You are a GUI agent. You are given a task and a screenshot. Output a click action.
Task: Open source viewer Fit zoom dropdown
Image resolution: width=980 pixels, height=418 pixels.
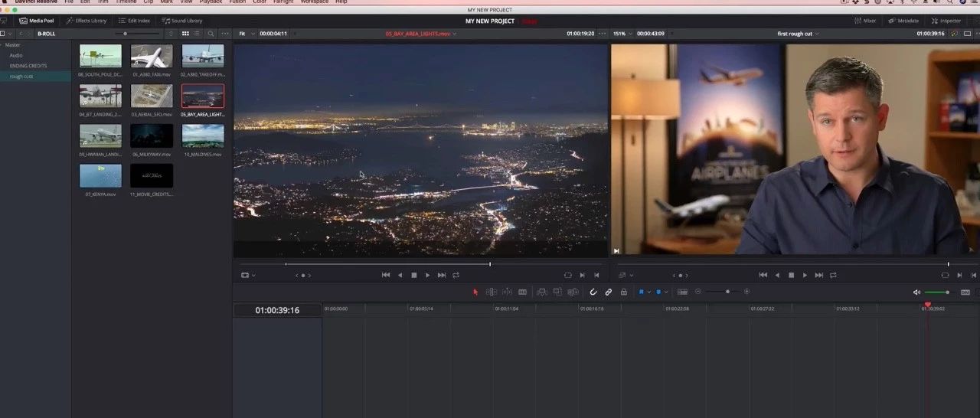pyautogui.click(x=244, y=34)
